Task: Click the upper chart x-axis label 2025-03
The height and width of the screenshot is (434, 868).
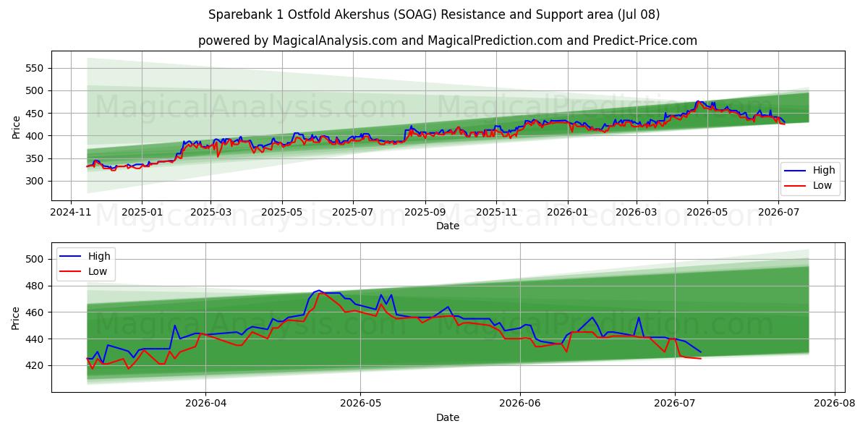Action: coord(210,213)
